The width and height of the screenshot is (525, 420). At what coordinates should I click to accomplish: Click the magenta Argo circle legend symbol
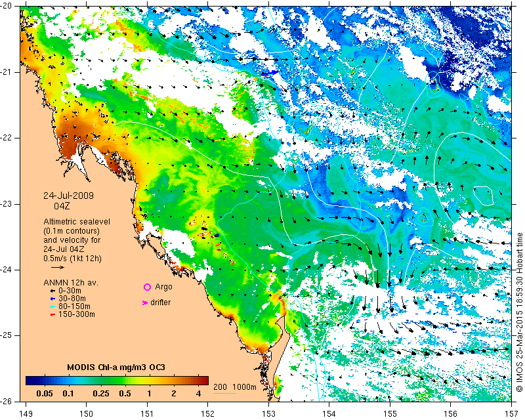pyautogui.click(x=147, y=287)
